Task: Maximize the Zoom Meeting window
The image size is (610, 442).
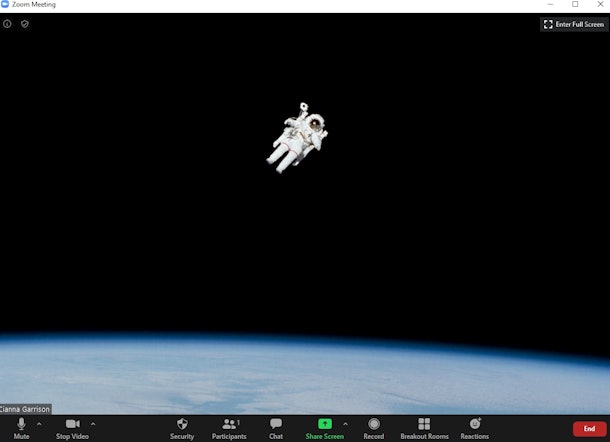Action: tap(574, 5)
